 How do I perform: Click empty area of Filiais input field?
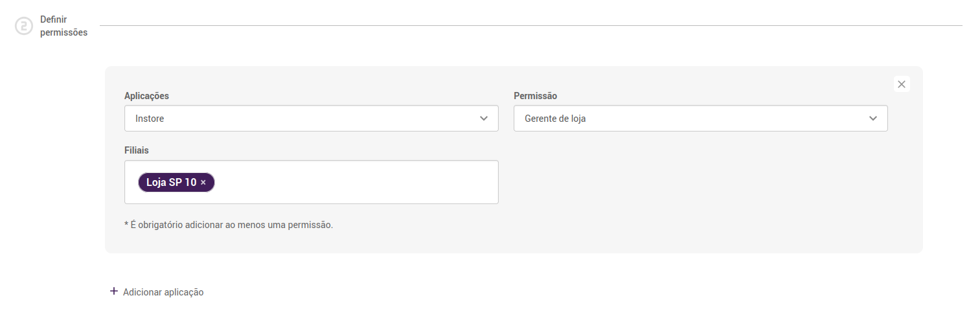click(x=356, y=183)
